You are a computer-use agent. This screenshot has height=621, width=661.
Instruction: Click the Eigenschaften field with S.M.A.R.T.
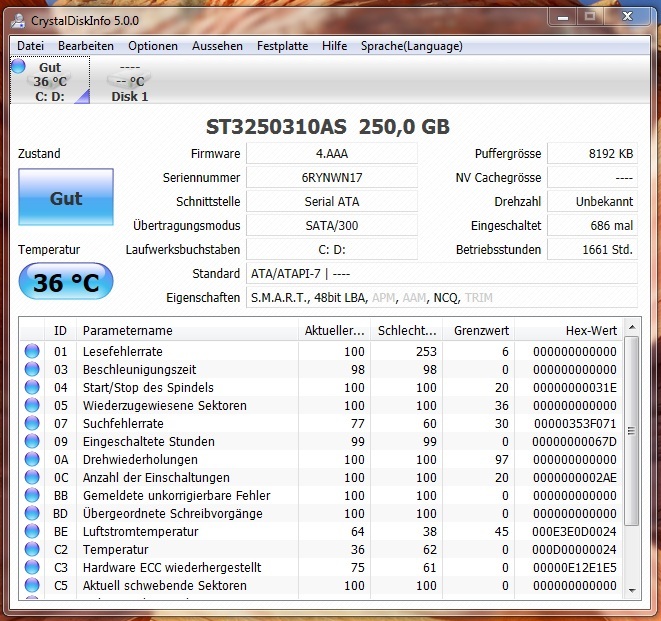coord(442,298)
